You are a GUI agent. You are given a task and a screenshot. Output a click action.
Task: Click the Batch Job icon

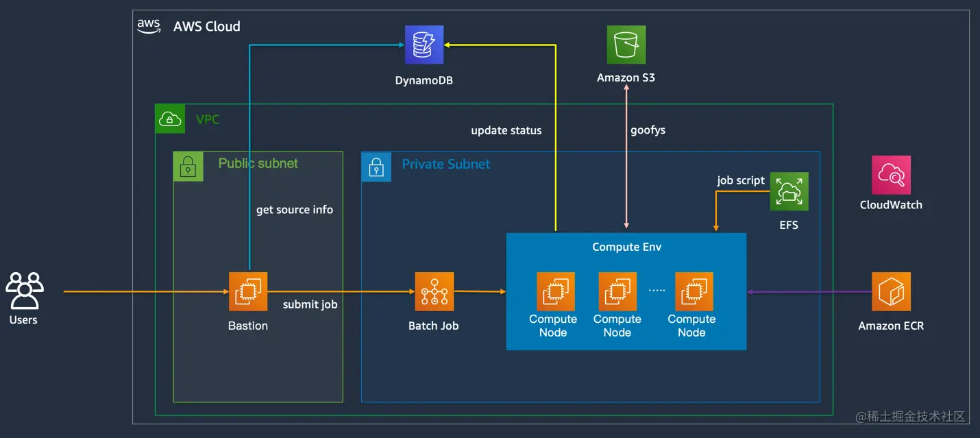click(x=434, y=291)
